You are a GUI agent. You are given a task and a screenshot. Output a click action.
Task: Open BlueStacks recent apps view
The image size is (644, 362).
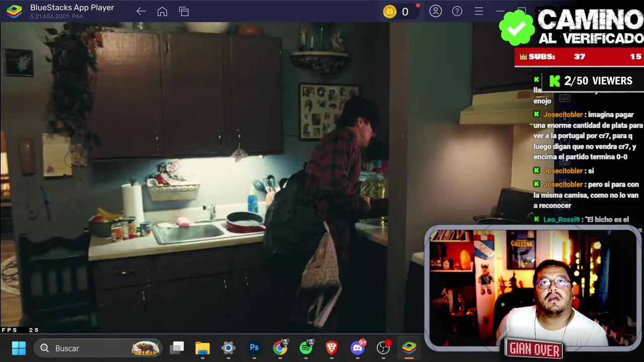click(184, 12)
